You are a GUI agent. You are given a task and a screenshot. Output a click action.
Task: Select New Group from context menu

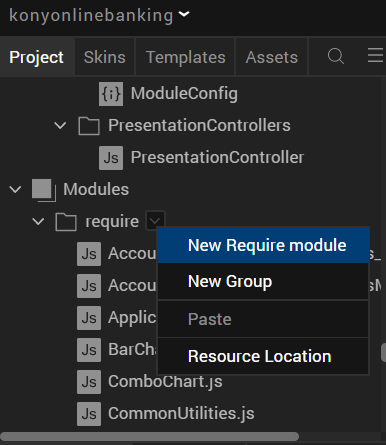(264, 281)
